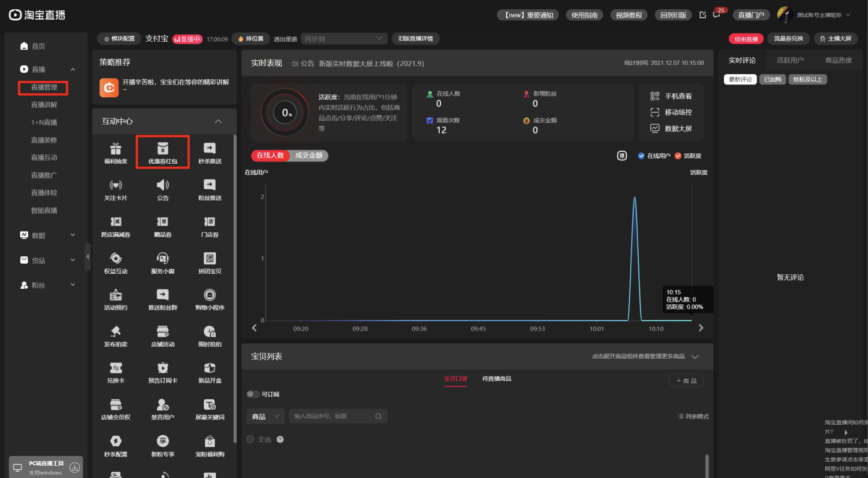Screen dimensions: 868x478
Task: Switch to the 活跃用户 tab
Action: 790,60
